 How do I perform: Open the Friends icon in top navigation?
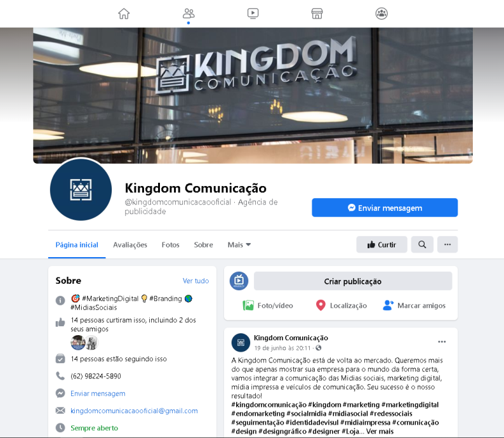pos(189,13)
